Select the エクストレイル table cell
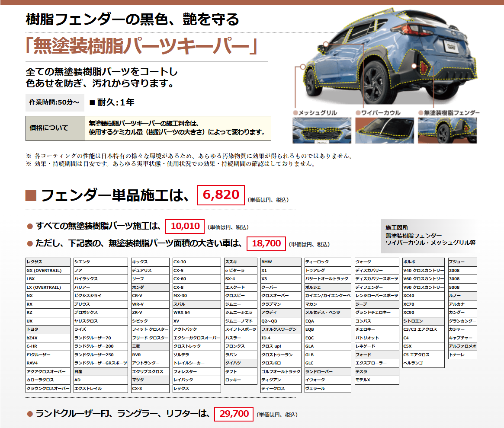 click(x=101, y=389)
